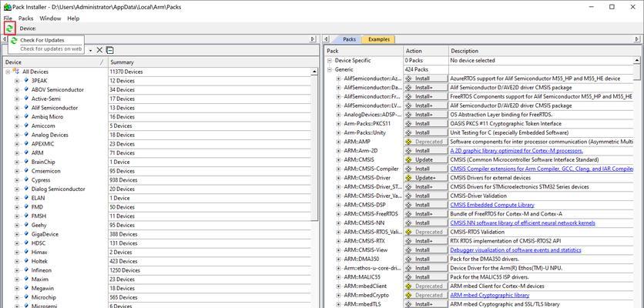The image size is (644, 308).
Task: Sort by the Device column header
Action: pyautogui.click(x=55, y=62)
